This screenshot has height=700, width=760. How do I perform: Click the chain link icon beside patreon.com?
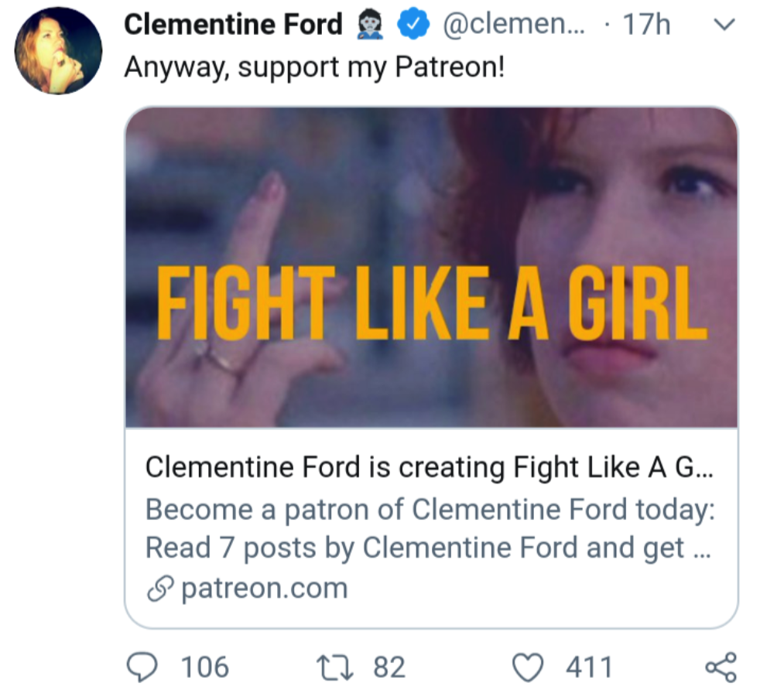(x=159, y=589)
